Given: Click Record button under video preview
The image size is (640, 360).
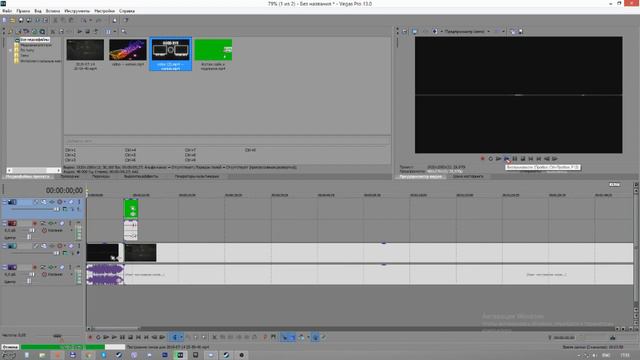Looking at the screenshot, I should click(482, 159).
